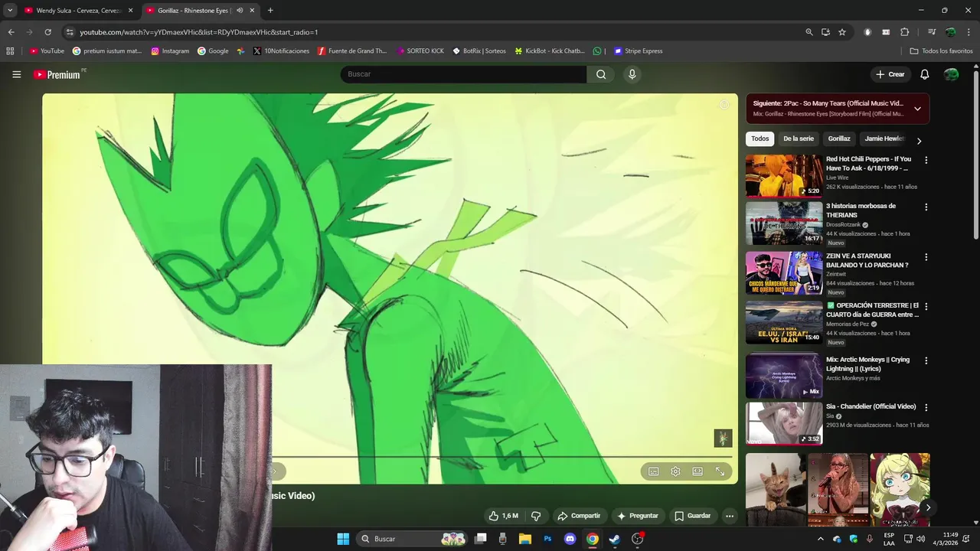Click the Crear button
980x551 pixels.
click(x=890, y=74)
